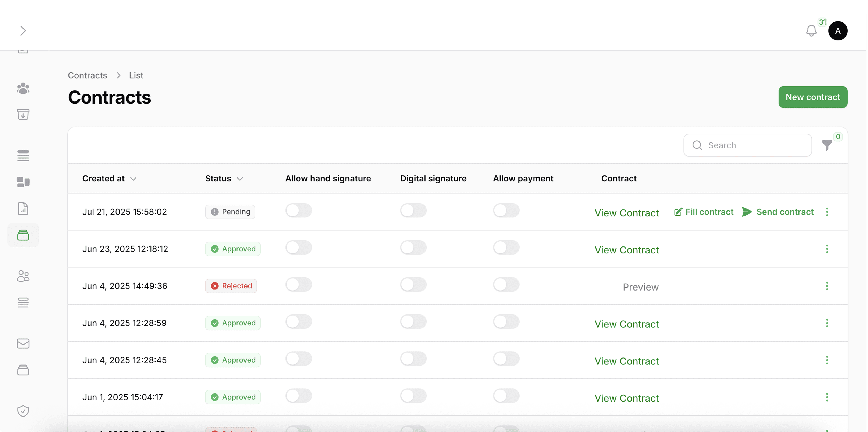Open the dashboard tiles sidebar icon

(23, 182)
